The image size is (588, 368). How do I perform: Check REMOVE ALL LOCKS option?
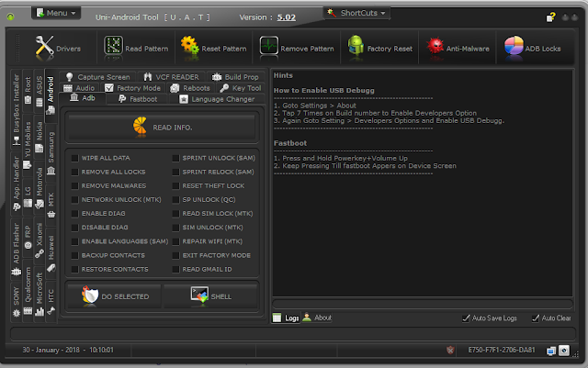click(x=75, y=172)
